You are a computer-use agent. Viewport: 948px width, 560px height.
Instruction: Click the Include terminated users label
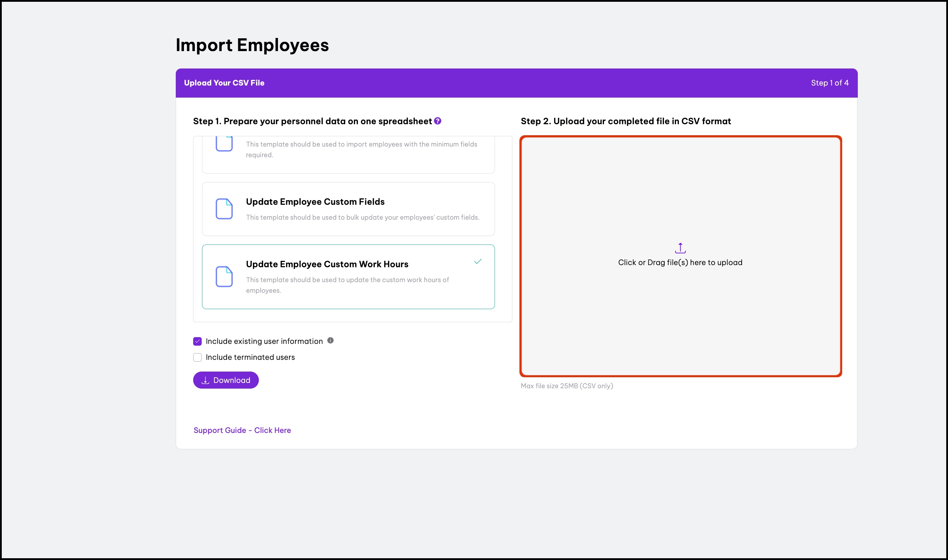[x=250, y=357]
